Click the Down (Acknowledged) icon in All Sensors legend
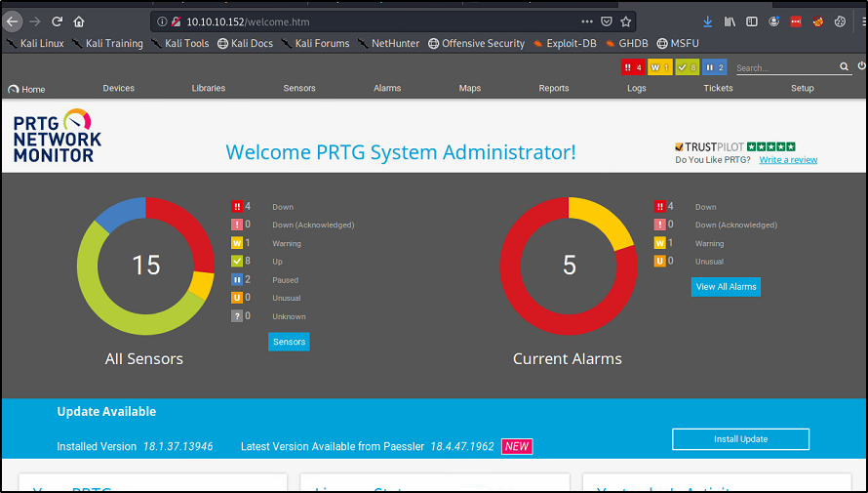Image resolution: width=868 pixels, height=493 pixels. click(x=237, y=225)
